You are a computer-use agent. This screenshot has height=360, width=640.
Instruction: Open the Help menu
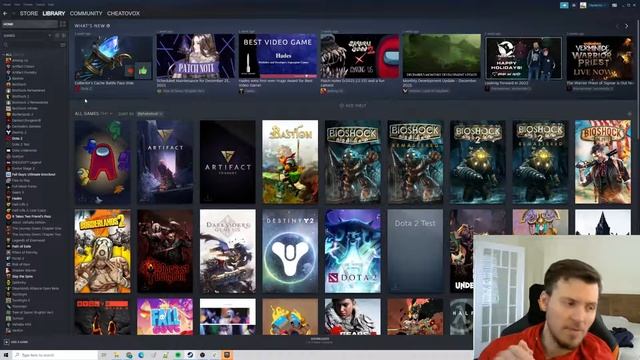[x=51, y=4]
